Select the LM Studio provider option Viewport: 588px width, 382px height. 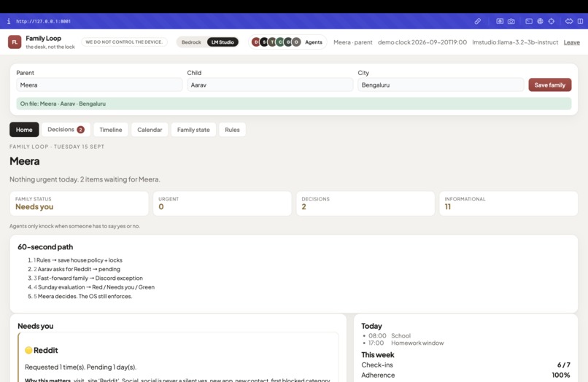(x=223, y=42)
